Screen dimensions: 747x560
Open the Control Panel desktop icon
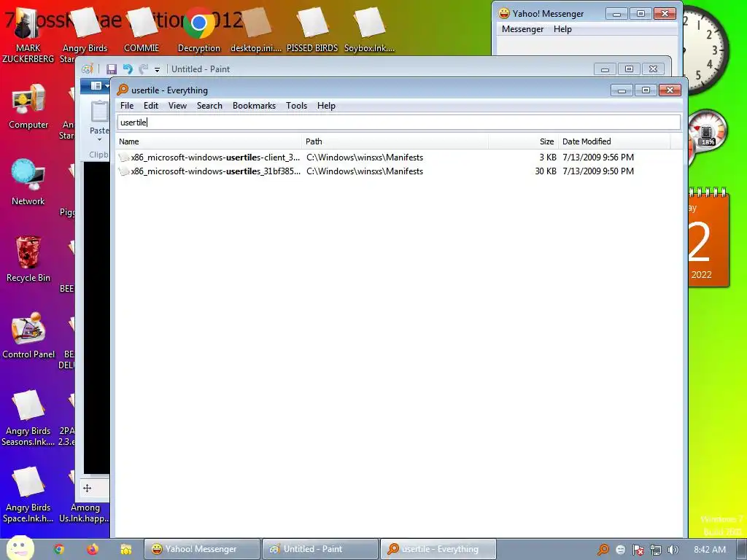pyautogui.click(x=28, y=335)
